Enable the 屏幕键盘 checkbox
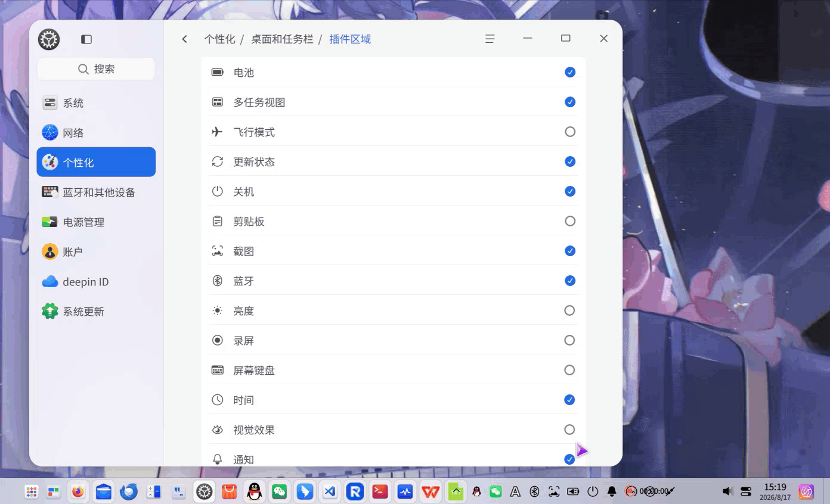The height and width of the screenshot is (504, 830). [x=569, y=370]
